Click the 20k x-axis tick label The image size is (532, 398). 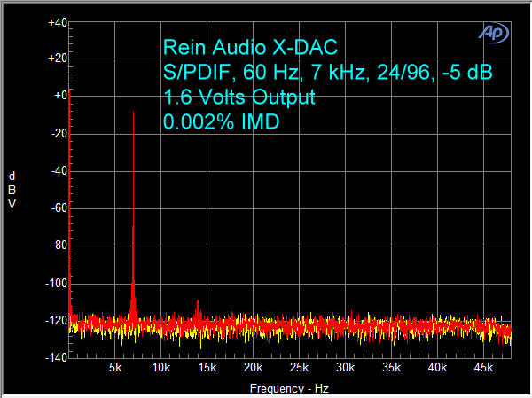(254, 368)
